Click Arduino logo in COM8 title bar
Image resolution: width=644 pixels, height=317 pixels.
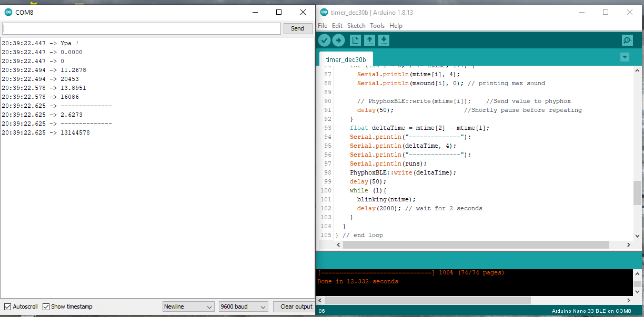pyautogui.click(x=8, y=12)
